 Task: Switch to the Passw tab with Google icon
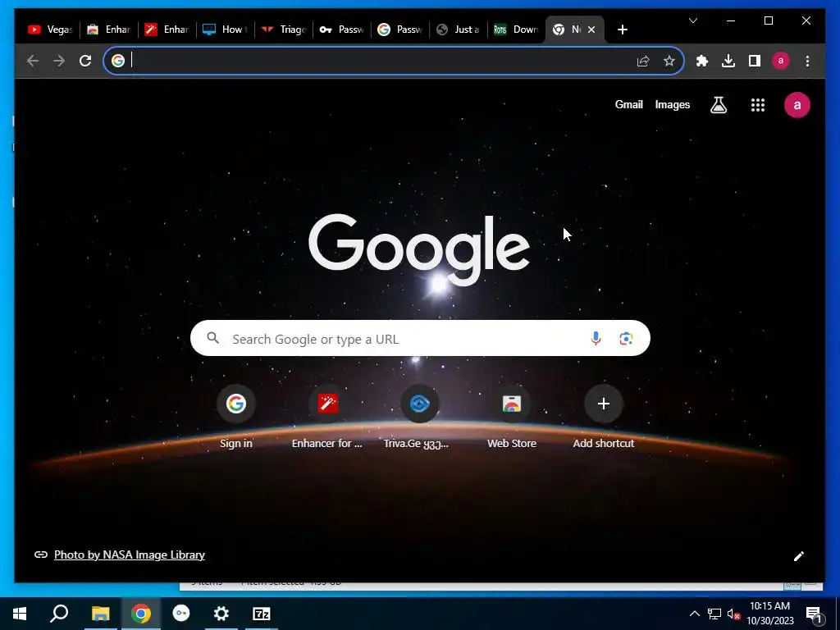click(400, 30)
